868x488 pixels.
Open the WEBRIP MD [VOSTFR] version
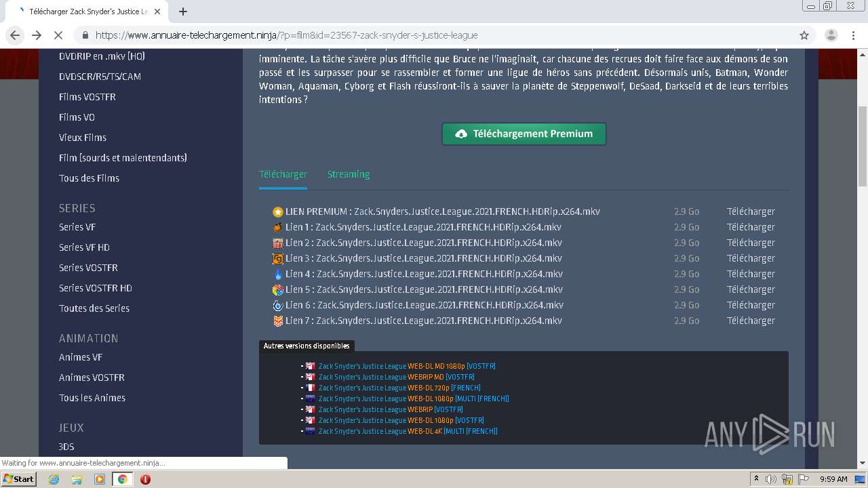[x=397, y=377]
